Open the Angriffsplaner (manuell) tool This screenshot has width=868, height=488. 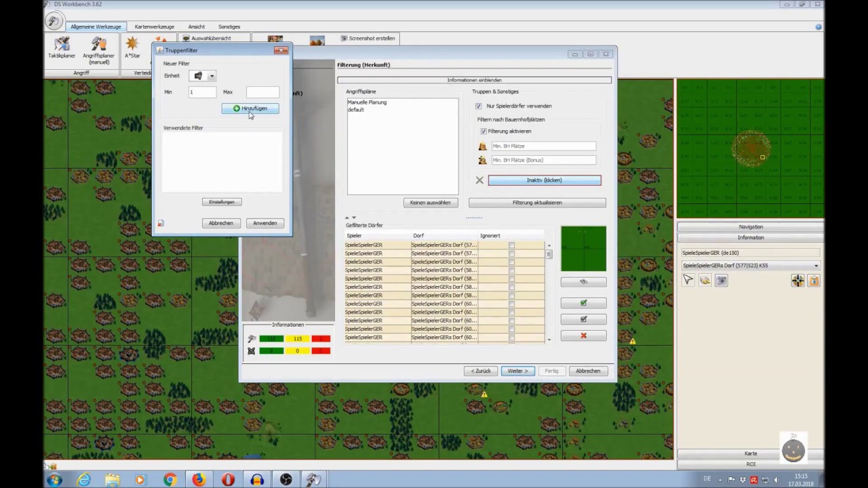[98, 50]
